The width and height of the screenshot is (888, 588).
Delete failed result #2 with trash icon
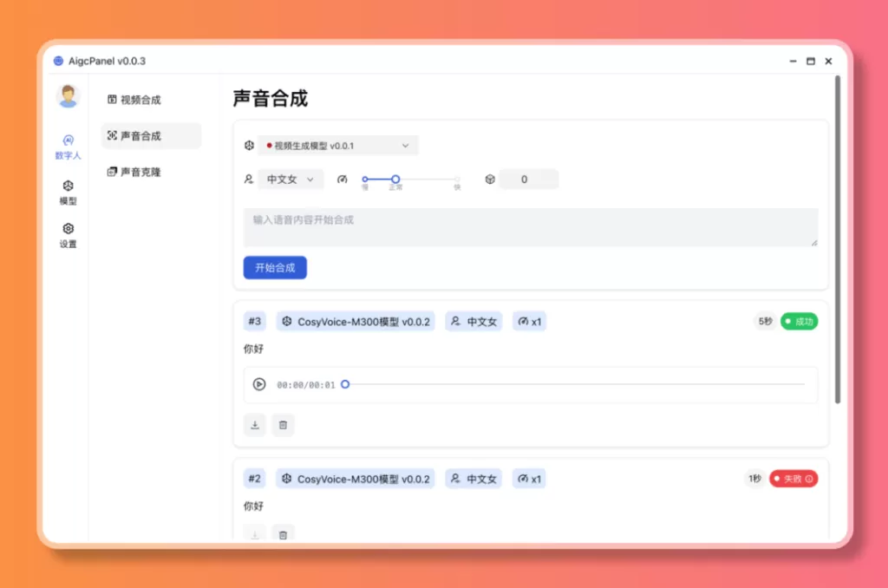284,534
